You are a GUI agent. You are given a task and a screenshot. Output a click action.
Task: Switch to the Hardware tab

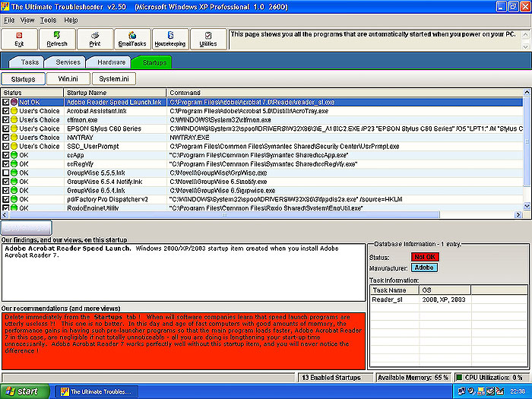pyautogui.click(x=110, y=62)
